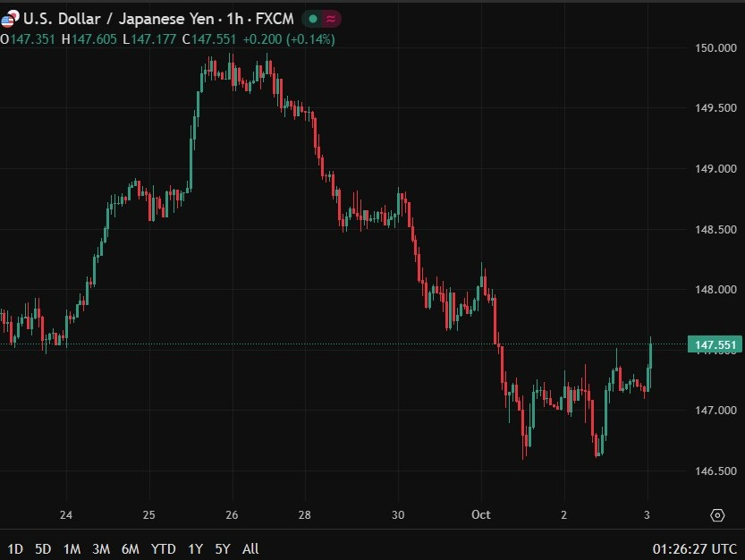Choose the 1Y range button
Screen dimensions: 745x560
[x=194, y=548]
